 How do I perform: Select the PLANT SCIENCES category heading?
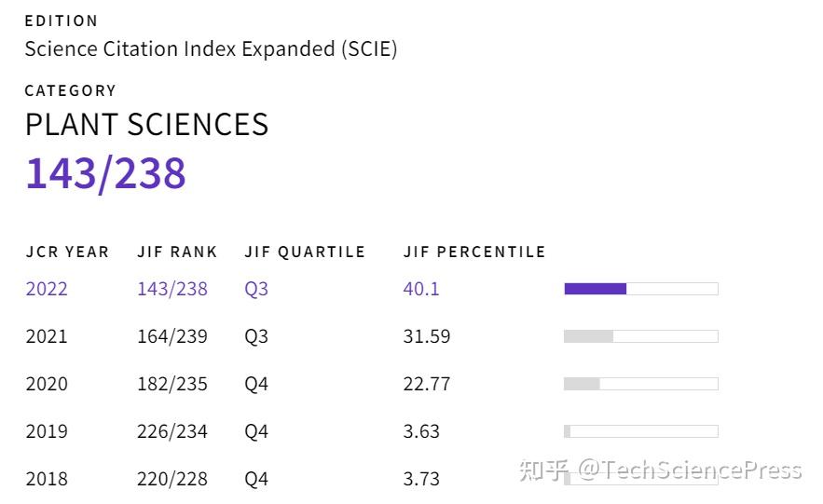(x=146, y=125)
